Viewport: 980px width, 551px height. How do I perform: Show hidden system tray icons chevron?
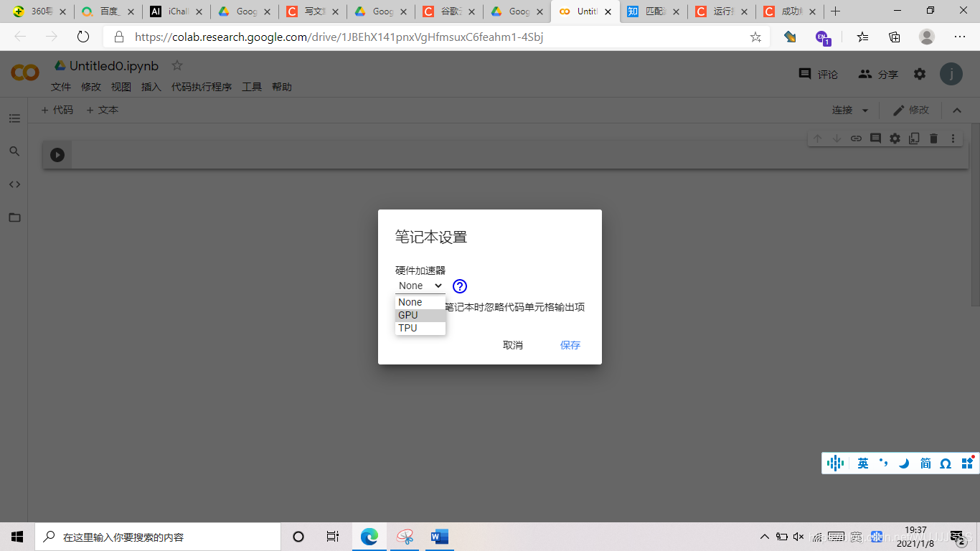[765, 537]
